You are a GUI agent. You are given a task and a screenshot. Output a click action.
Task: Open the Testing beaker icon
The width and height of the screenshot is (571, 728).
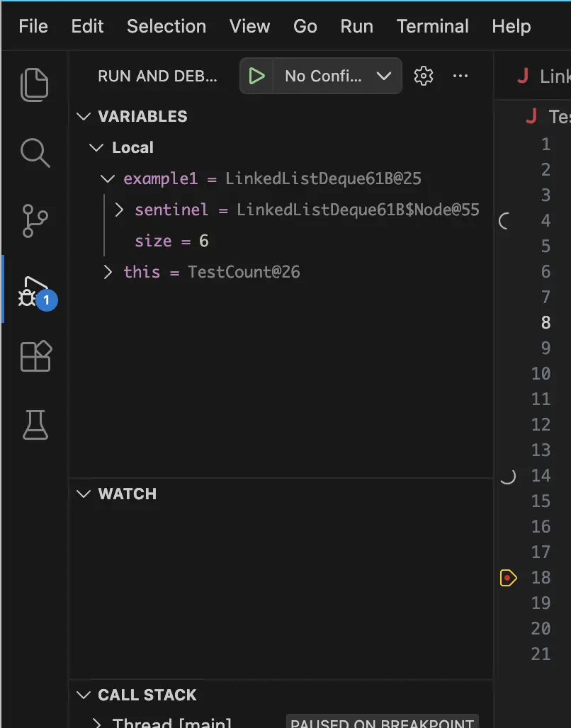click(35, 424)
